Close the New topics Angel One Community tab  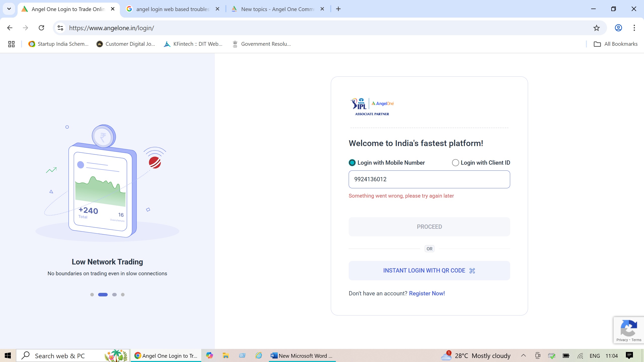[x=322, y=9]
